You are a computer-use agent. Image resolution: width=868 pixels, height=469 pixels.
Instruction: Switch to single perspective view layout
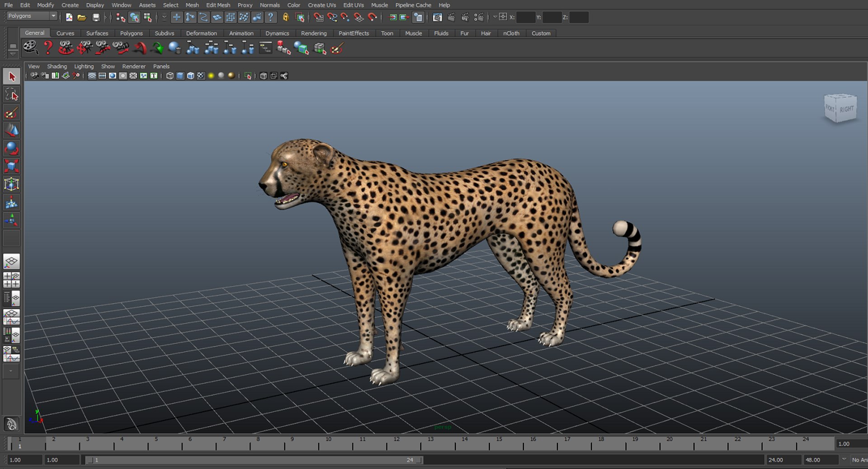point(12,261)
